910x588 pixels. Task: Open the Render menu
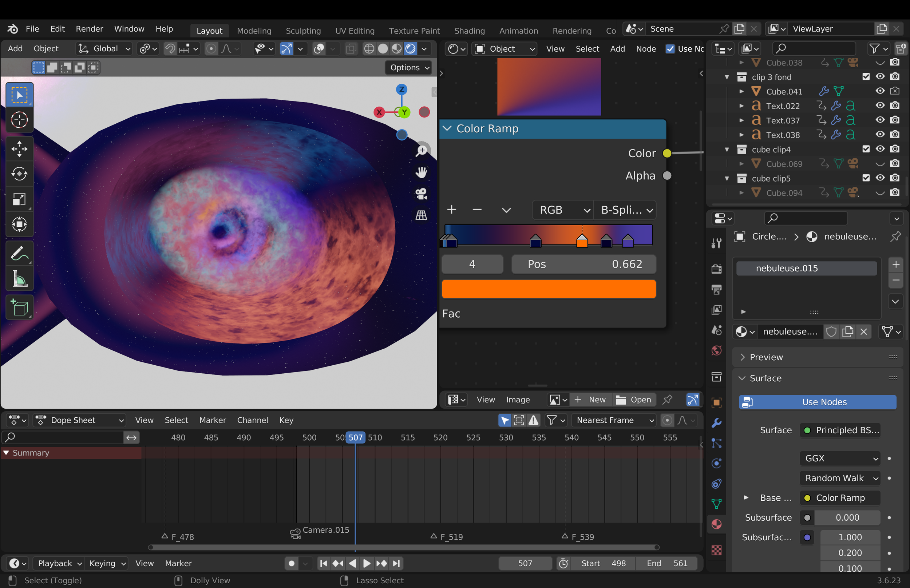click(89, 29)
